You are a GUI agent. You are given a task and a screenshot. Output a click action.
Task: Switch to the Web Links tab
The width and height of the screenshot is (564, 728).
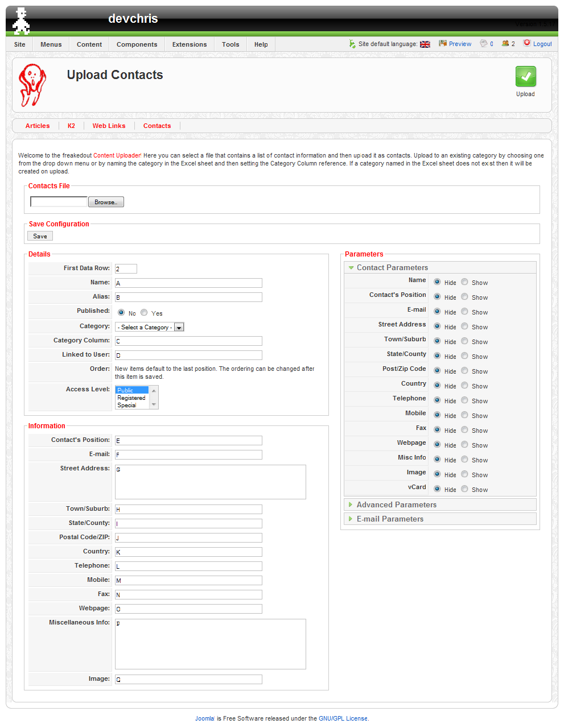pyautogui.click(x=109, y=126)
